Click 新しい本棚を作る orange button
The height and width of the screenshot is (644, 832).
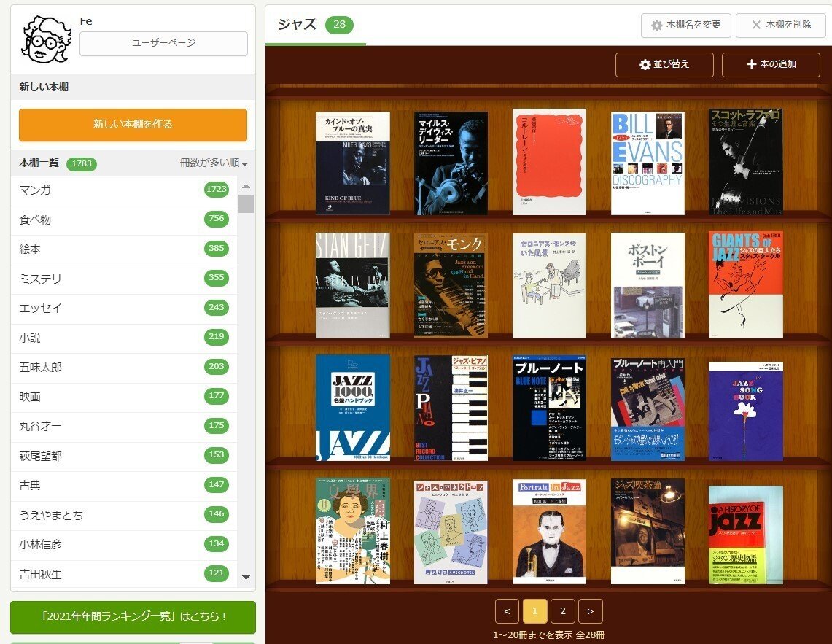(133, 125)
